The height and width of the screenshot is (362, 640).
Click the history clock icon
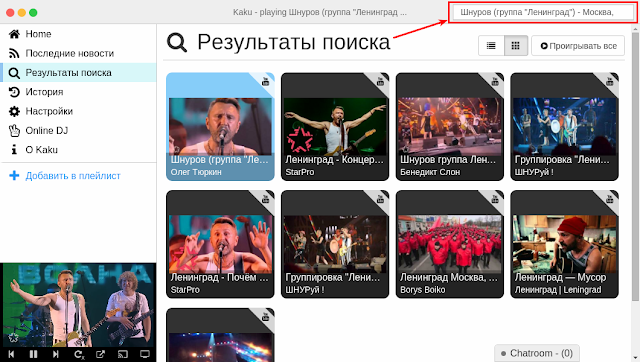coord(14,92)
